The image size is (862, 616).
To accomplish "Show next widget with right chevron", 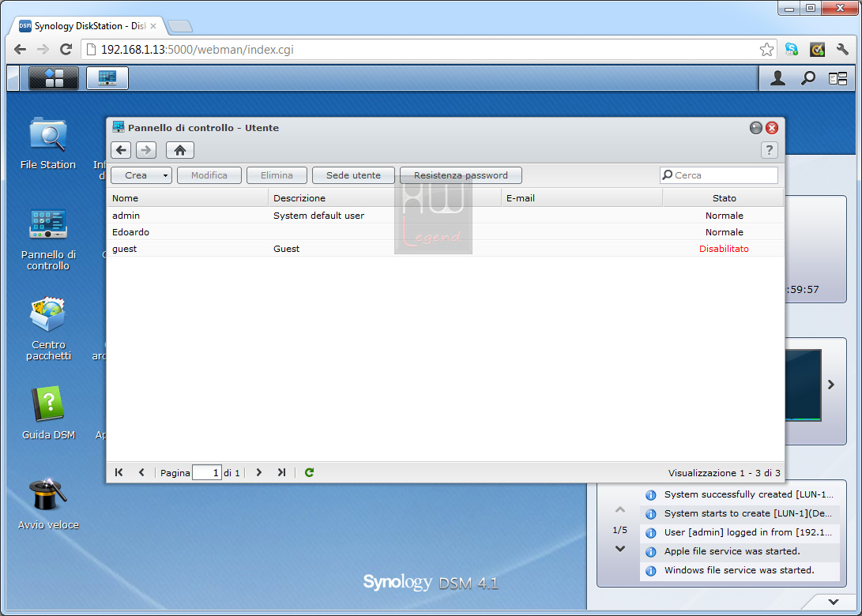I will 831,385.
